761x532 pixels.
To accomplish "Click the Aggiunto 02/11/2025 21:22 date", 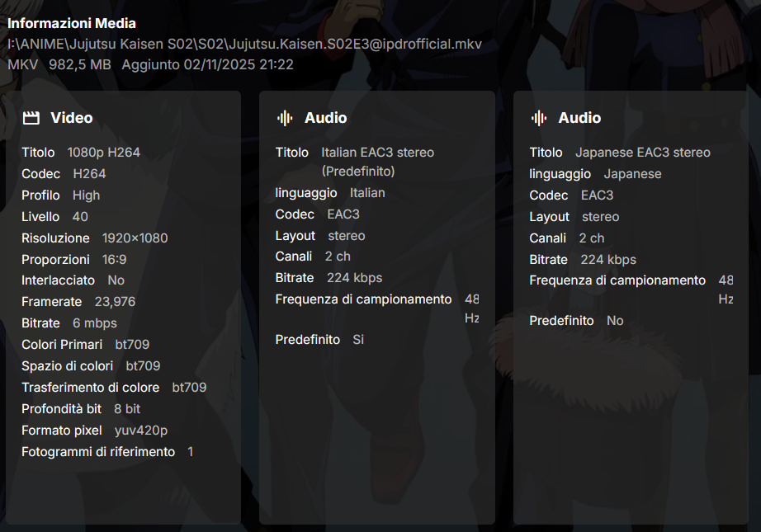I will 207,64.
